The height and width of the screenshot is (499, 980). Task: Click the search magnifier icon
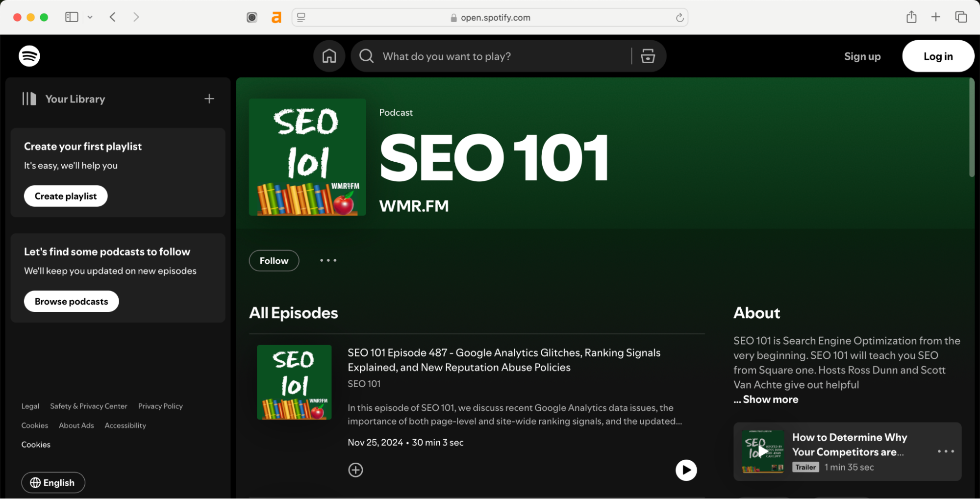366,56
